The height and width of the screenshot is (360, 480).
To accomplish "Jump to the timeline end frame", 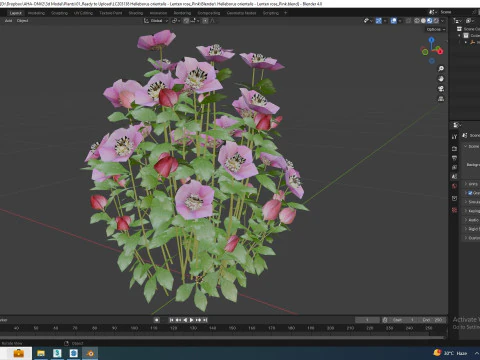I will point(205,320).
